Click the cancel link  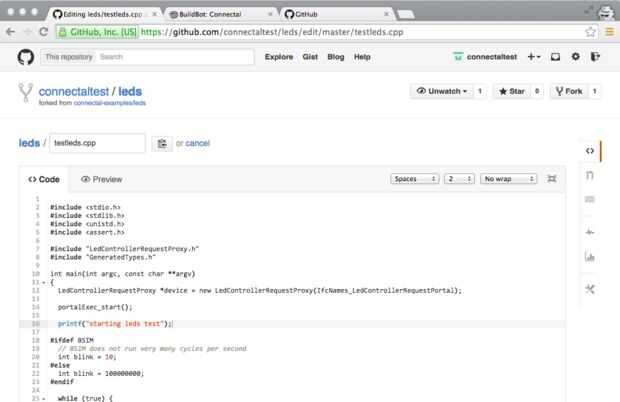click(x=197, y=143)
